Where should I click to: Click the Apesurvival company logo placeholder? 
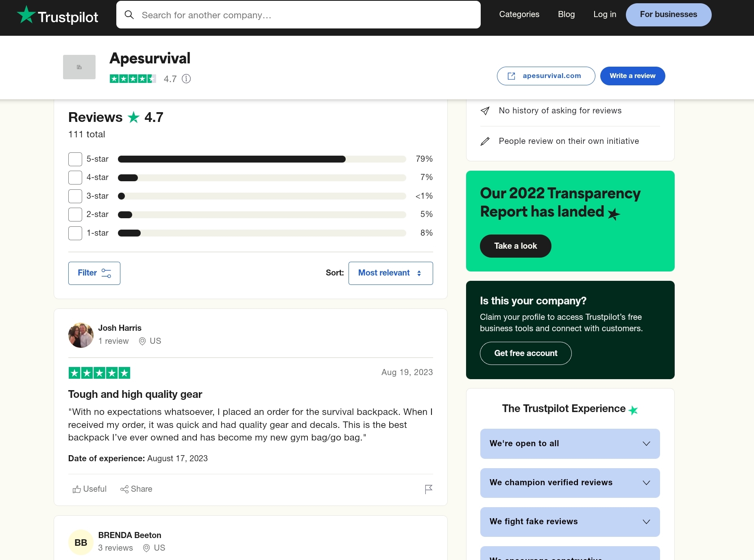pos(79,67)
